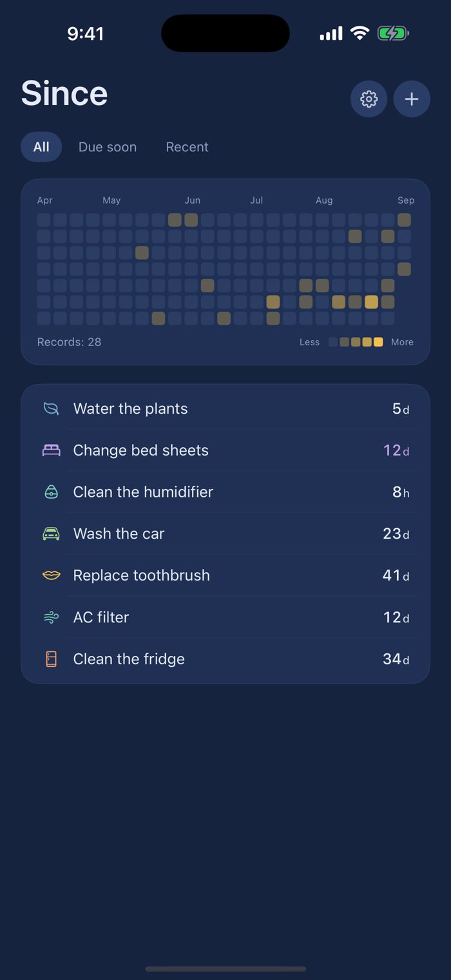Image resolution: width=451 pixels, height=980 pixels.
Task: Switch to the Recent tab
Action: [187, 147]
